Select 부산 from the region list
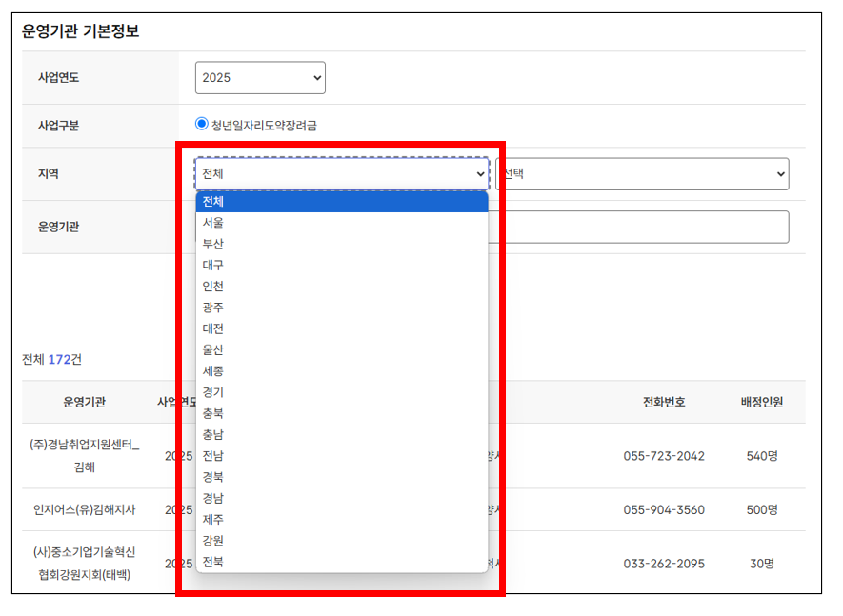843x616 pixels. (x=214, y=244)
